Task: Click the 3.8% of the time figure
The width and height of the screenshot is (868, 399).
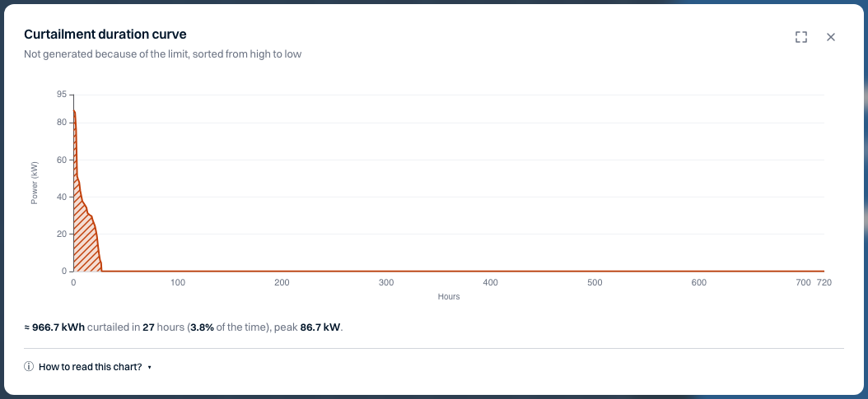Action: click(x=203, y=327)
